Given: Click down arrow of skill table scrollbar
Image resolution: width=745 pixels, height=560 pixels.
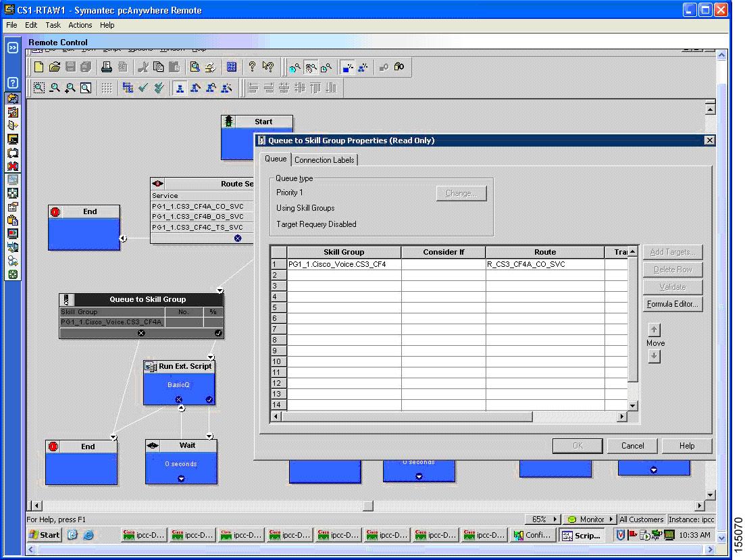Looking at the screenshot, I should pos(632,405).
